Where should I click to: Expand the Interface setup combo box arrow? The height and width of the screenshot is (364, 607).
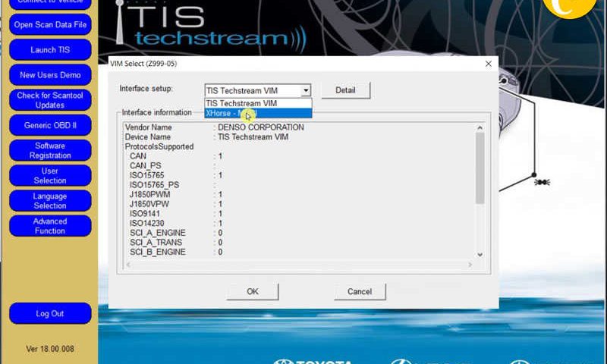click(306, 91)
